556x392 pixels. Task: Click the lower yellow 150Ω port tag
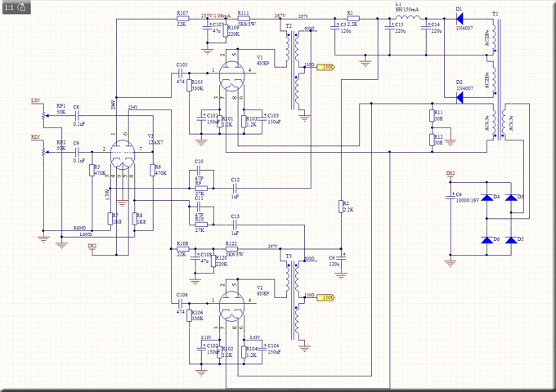point(325,298)
